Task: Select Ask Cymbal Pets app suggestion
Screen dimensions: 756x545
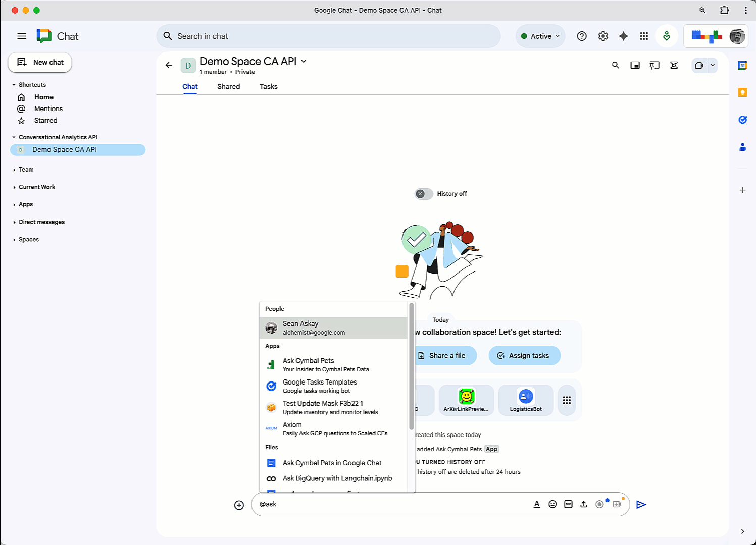Action: click(x=333, y=365)
